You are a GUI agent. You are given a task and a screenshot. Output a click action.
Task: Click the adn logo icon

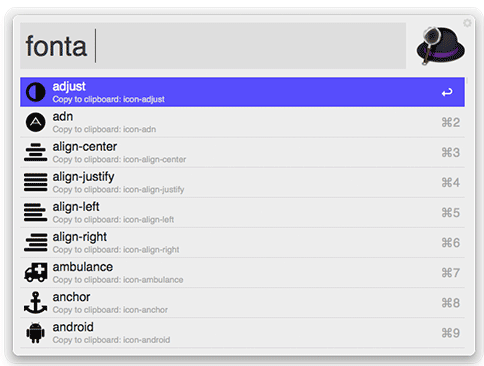tap(35, 122)
